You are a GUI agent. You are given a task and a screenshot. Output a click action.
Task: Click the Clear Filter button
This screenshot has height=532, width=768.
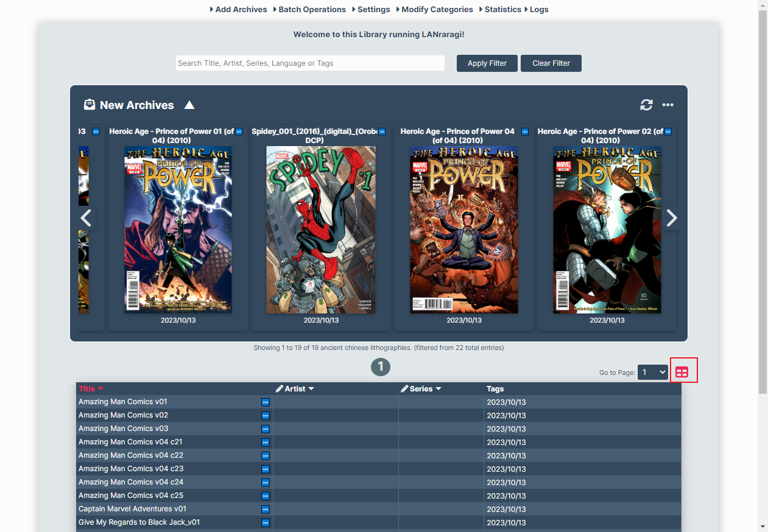551,63
